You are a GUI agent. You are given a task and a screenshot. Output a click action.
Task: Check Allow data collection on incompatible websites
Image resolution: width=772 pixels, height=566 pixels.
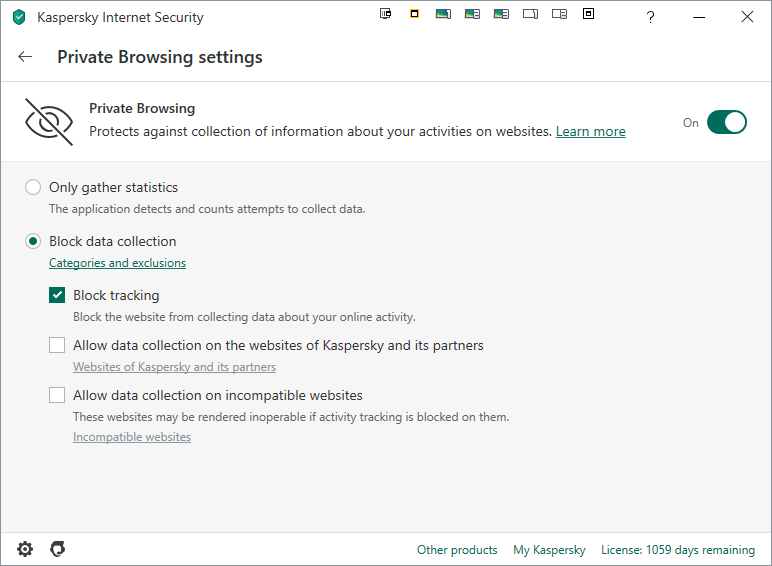(x=58, y=395)
